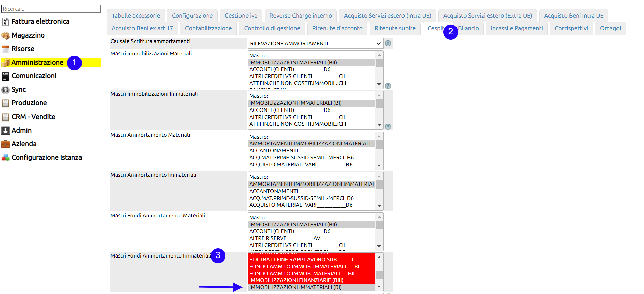This screenshot has width=644, height=294.
Task: Open Fattura elettronica sidebar icon
Action: tap(5, 22)
